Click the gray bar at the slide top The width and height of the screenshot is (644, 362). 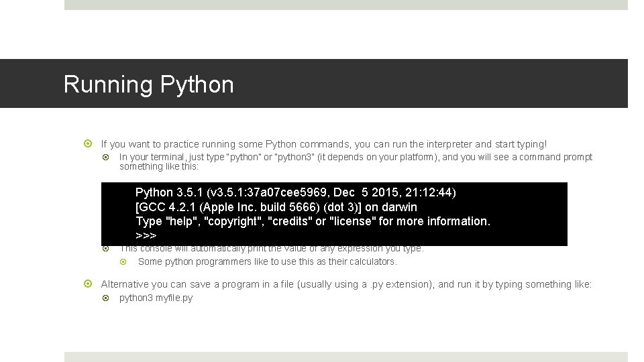[x=345, y=5]
